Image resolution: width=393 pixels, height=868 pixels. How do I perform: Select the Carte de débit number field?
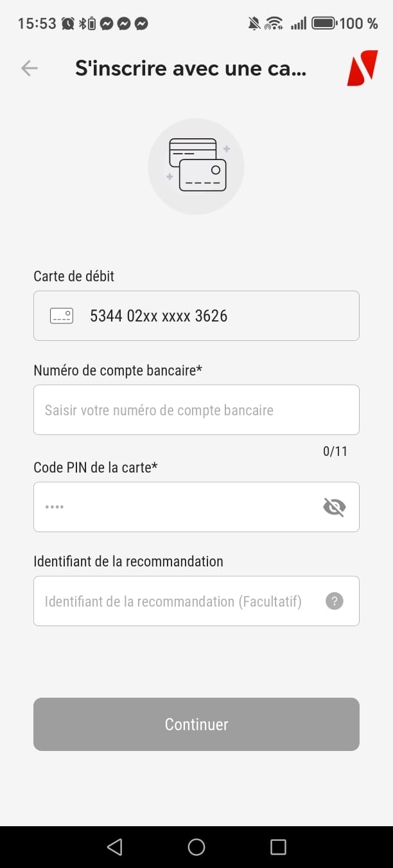[197, 316]
